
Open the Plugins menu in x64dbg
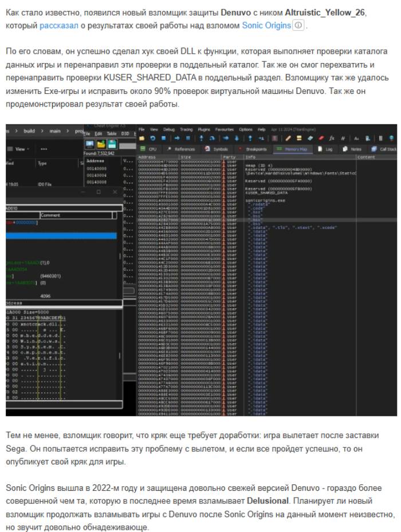click(204, 129)
